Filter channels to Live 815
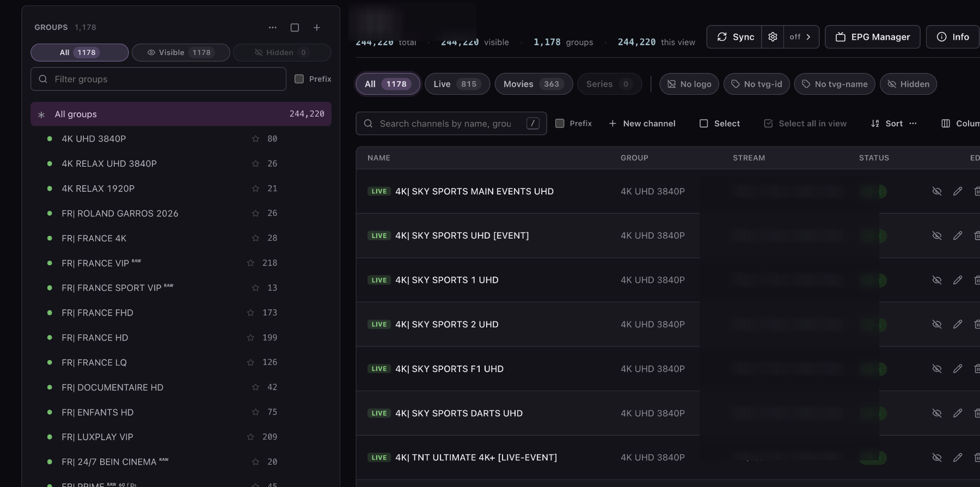Screen dimensions: 980x487 457,84
